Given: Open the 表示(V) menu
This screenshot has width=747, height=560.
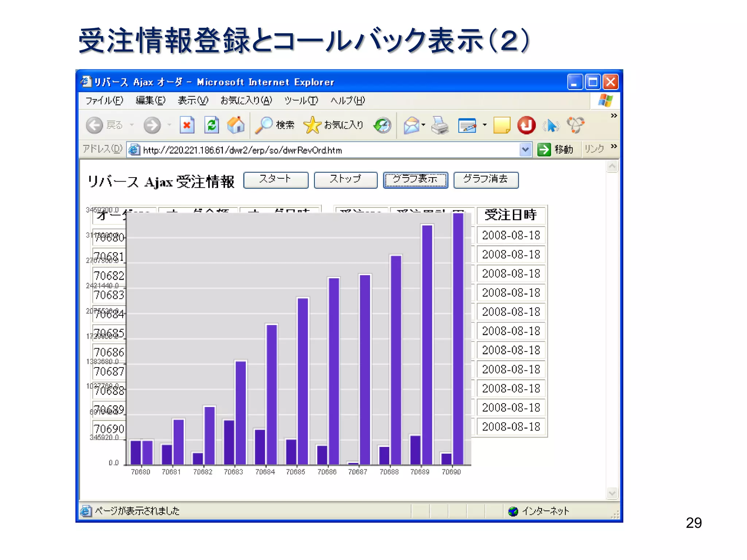Looking at the screenshot, I should click(193, 101).
